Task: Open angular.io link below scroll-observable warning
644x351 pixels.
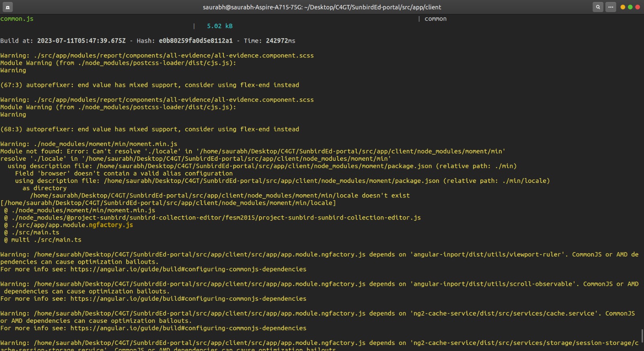Action: pyautogui.click(x=188, y=299)
